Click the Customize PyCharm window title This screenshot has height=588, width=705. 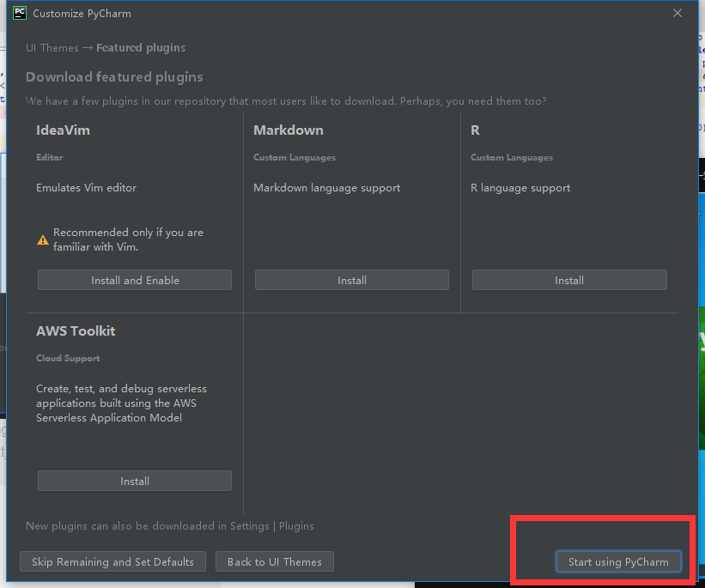tap(82, 14)
